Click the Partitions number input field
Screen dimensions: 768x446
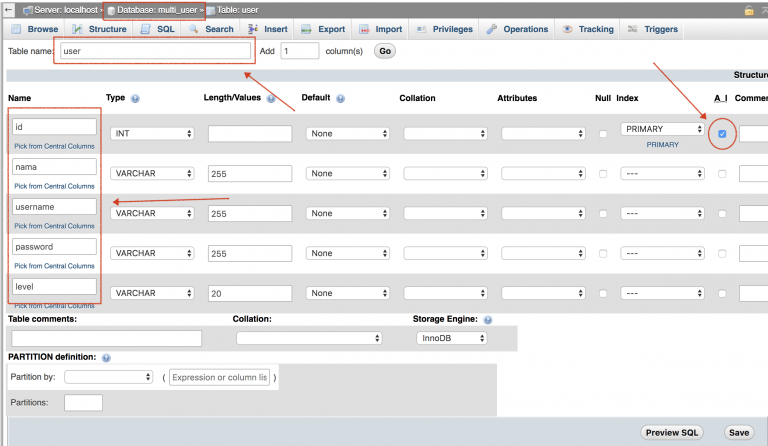[83, 403]
